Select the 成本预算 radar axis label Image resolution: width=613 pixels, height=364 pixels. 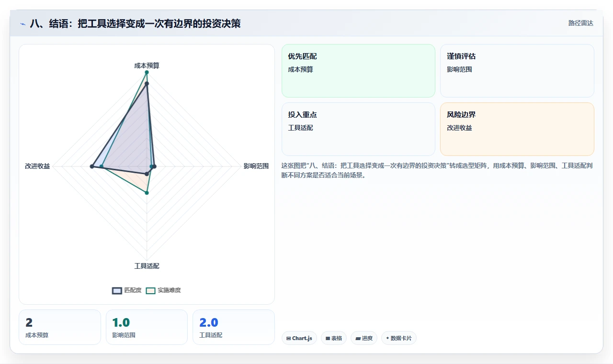[x=147, y=66]
